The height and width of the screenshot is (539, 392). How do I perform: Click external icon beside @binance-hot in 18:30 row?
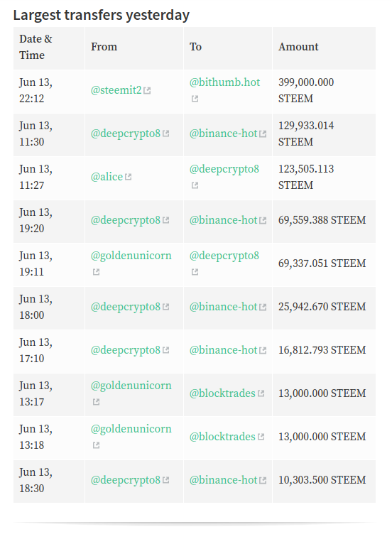(x=263, y=480)
